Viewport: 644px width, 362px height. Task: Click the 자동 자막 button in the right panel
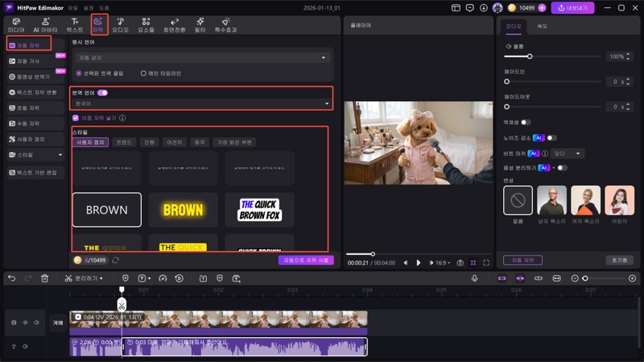pyautogui.click(x=522, y=260)
